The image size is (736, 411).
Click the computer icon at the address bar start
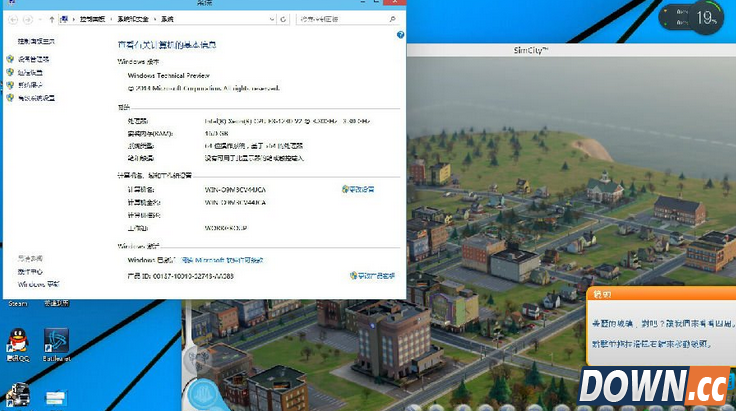(64, 19)
